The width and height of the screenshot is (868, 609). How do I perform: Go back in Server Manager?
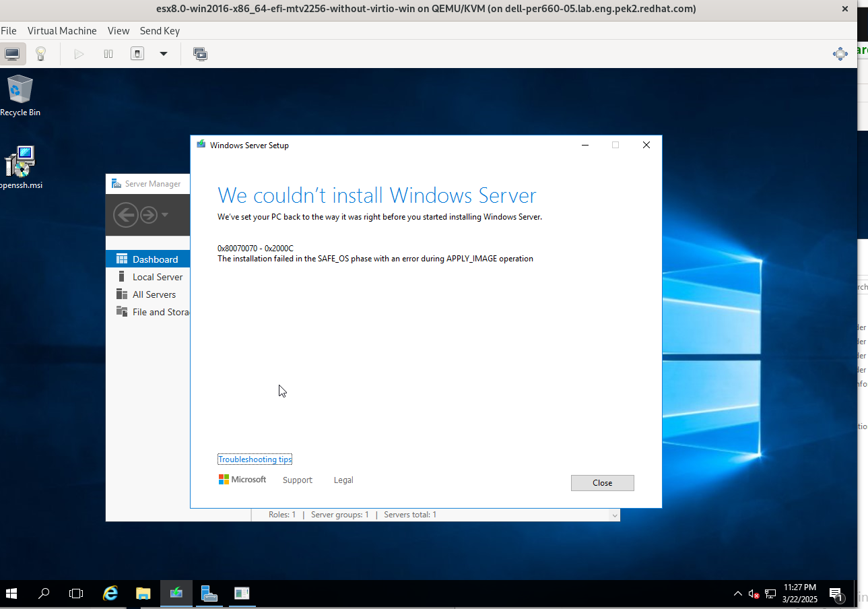125,215
